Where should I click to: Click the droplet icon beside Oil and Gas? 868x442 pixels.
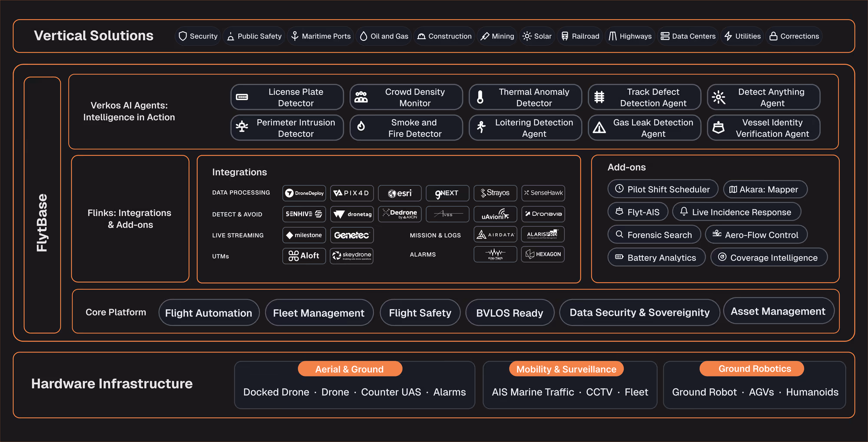364,36
